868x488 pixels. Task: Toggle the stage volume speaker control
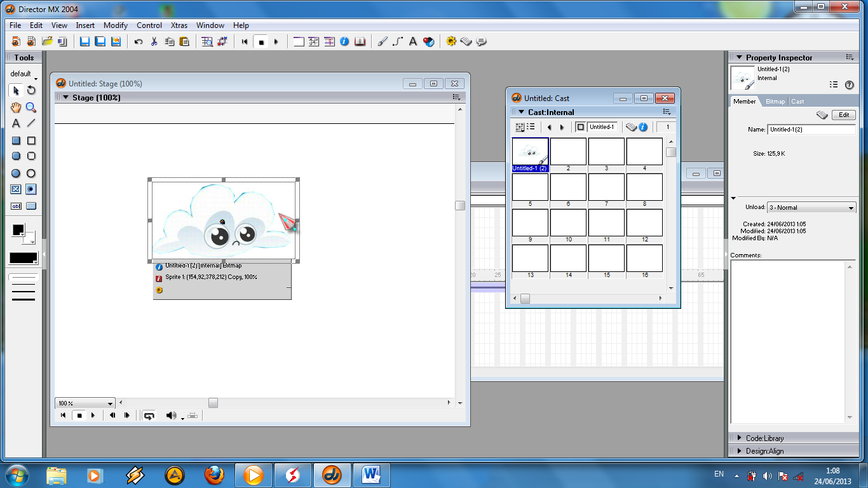click(170, 416)
